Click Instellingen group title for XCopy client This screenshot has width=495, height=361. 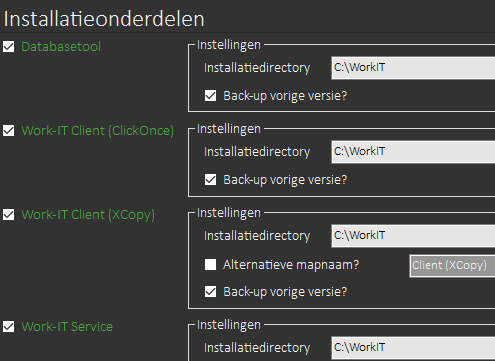(229, 213)
